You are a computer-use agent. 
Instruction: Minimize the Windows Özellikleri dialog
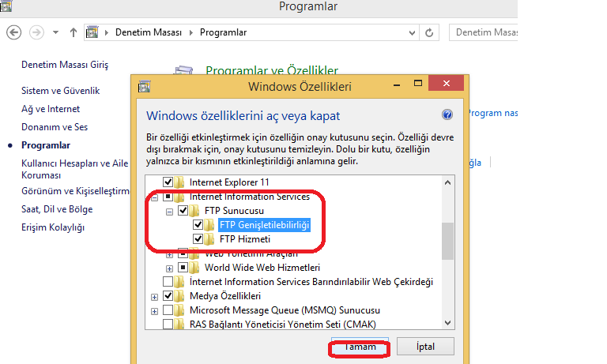(x=397, y=84)
